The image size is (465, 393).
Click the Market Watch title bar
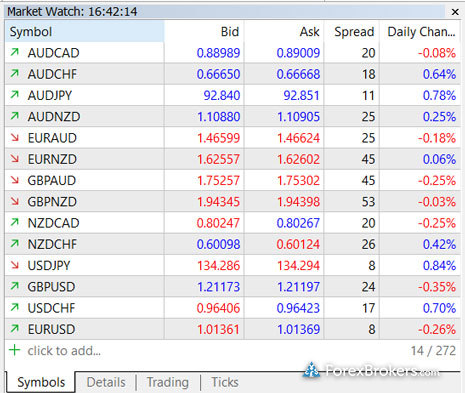[x=225, y=12]
